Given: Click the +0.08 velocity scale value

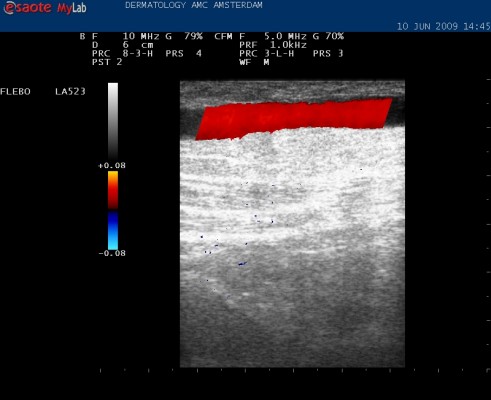Looking at the screenshot, I should tap(112, 165).
